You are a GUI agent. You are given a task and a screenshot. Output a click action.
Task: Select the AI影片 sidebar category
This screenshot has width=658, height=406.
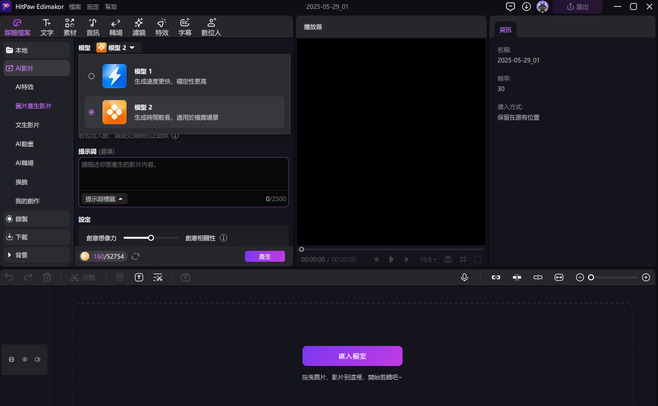(37, 68)
